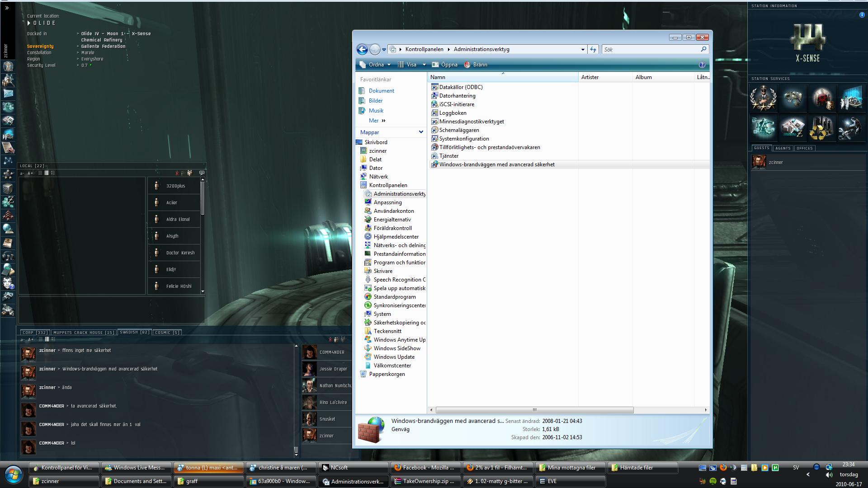Expand the OLIDE current location arrow
This screenshot has height=488, width=868.
(29, 23)
